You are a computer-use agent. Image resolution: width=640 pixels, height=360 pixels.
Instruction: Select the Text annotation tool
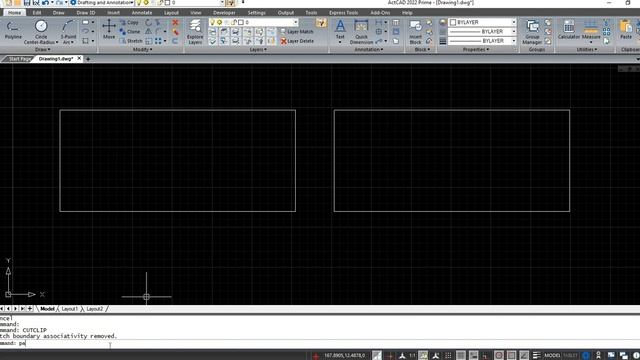(x=340, y=31)
